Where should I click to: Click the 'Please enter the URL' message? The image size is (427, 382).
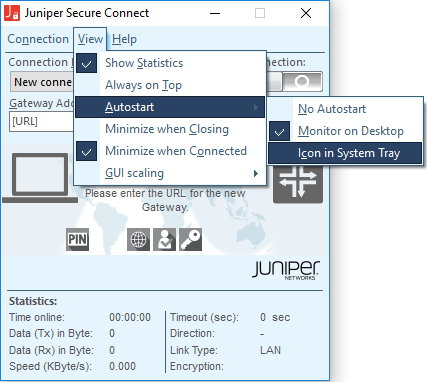(165, 200)
